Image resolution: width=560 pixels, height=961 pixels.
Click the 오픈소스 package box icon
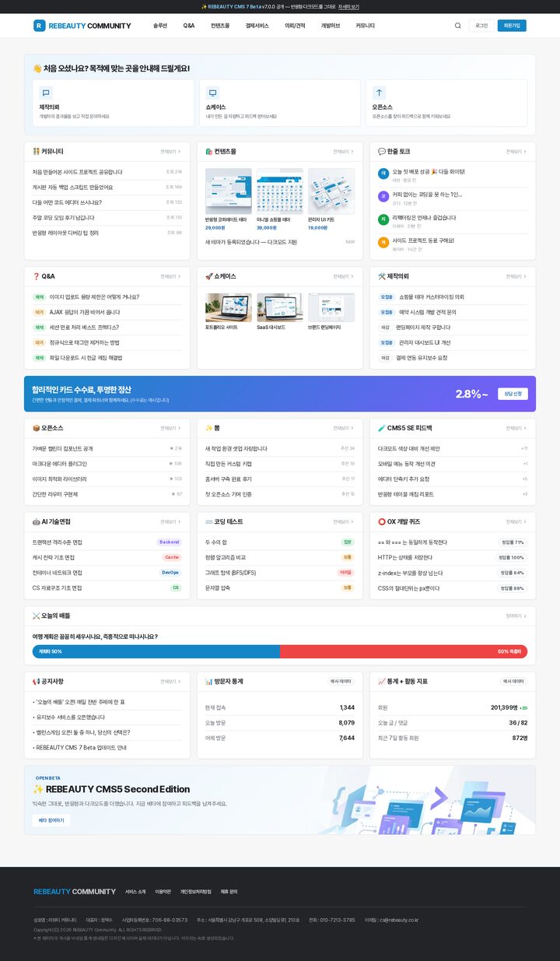coord(36,428)
